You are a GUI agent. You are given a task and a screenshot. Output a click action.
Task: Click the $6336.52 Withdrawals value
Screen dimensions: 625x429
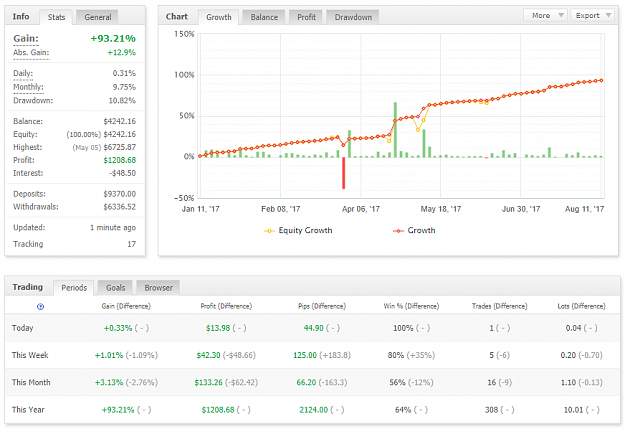coord(120,207)
